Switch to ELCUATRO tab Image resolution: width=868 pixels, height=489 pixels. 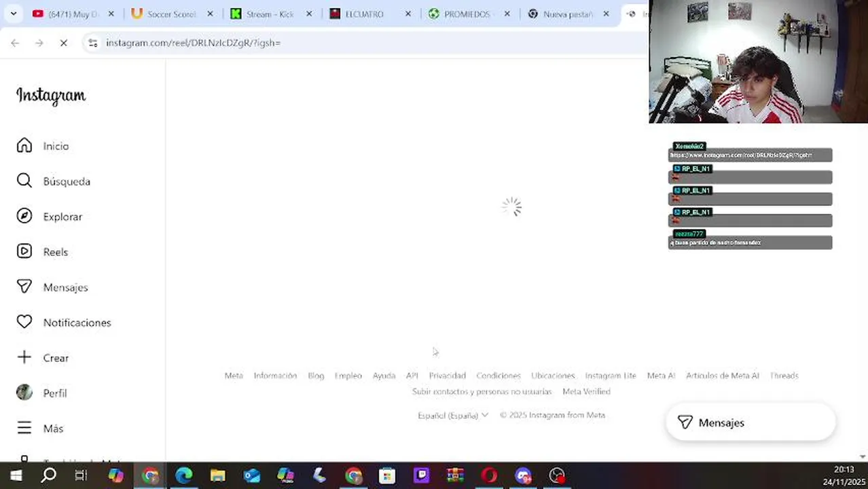[371, 14]
